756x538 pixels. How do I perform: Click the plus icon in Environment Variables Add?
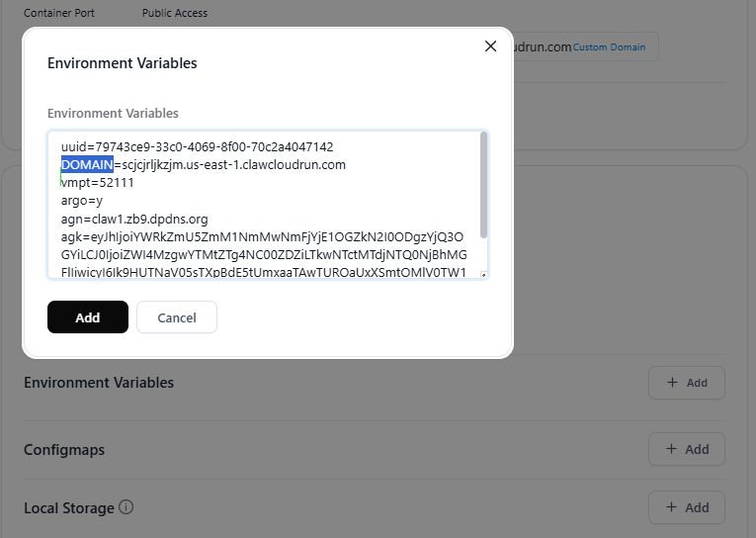(672, 382)
